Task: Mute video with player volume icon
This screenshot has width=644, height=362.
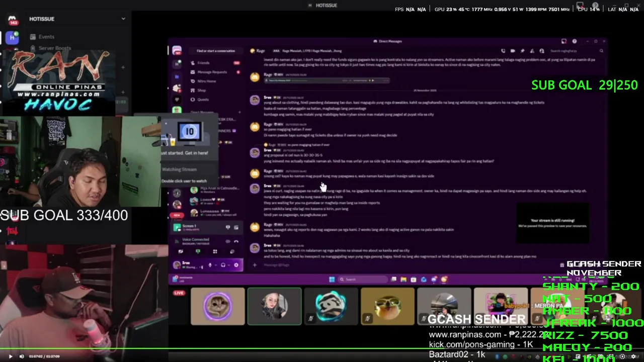Action: 22,356
